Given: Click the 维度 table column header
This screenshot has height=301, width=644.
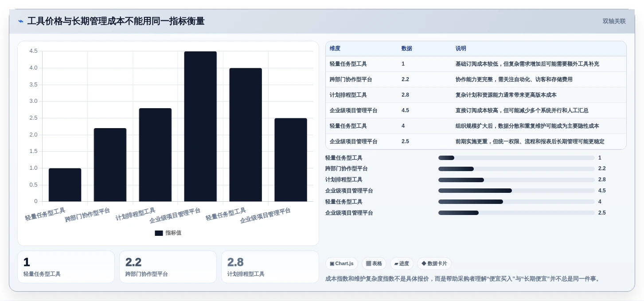Looking at the screenshot, I should pos(335,49).
